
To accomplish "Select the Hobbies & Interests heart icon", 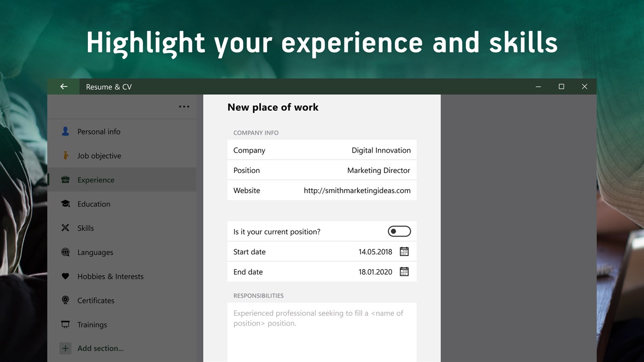I will pyautogui.click(x=65, y=276).
